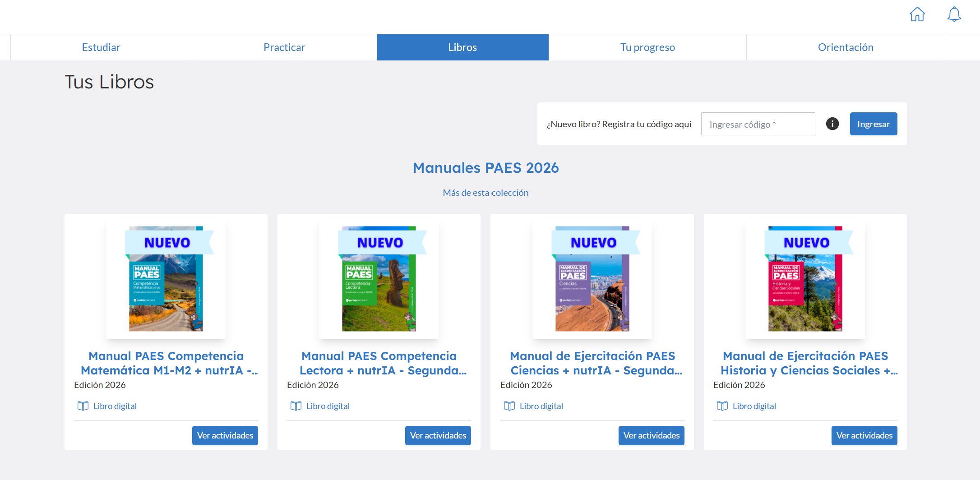980x480 pixels.
Task: Click book icon for Competencia Lectora manual
Action: pos(296,406)
